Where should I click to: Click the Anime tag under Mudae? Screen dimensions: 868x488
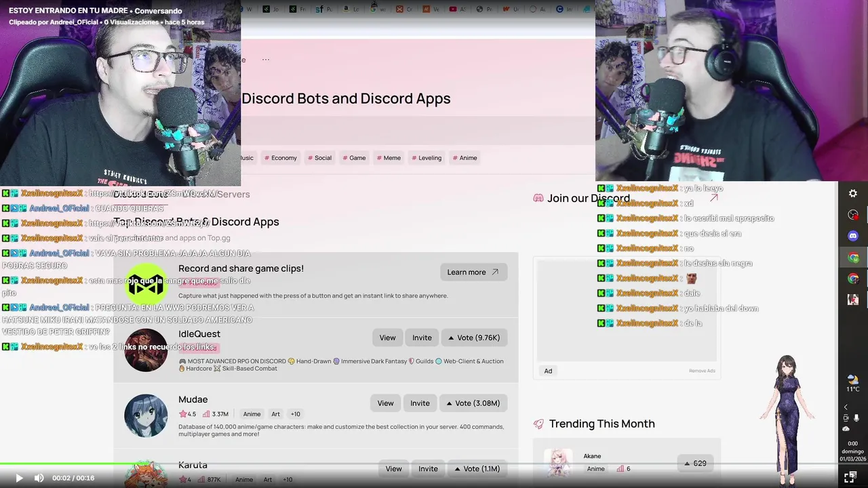coord(252,414)
